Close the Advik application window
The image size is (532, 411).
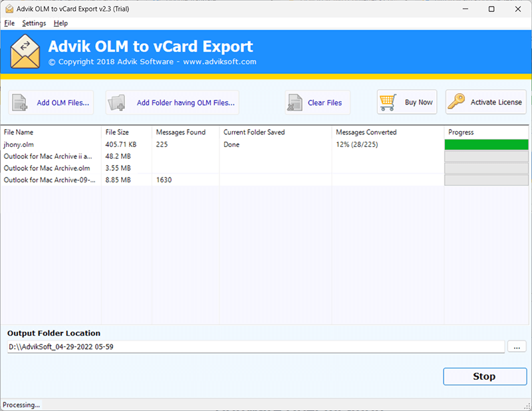tap(518, 9)
